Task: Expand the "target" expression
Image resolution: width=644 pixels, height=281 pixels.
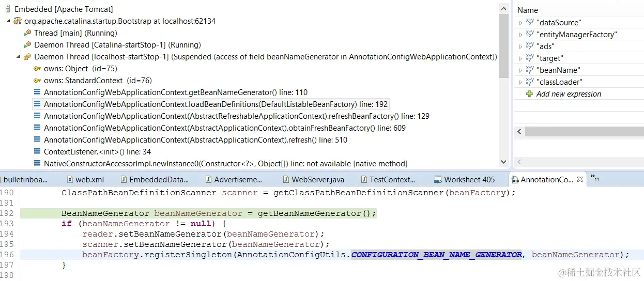Action: (x=520, y=58)
